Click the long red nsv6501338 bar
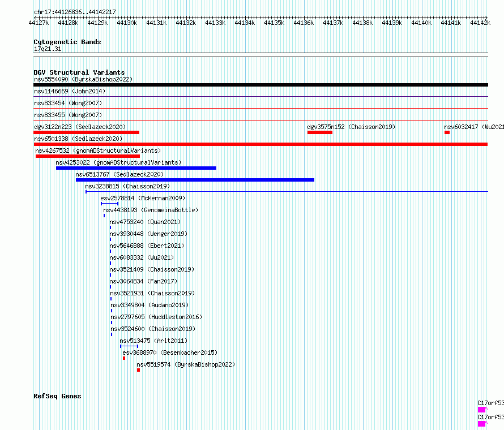The image size is (504, 430). (x=260, y=144)
